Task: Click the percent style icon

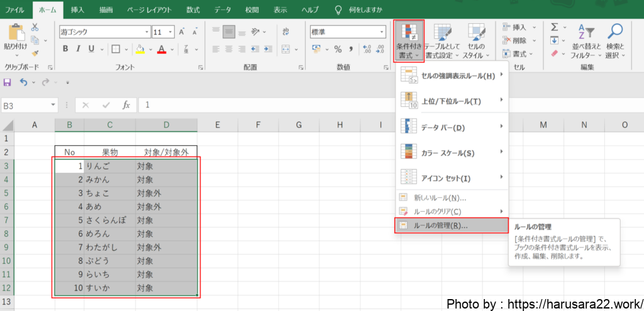Action: [x=337, y=49]
